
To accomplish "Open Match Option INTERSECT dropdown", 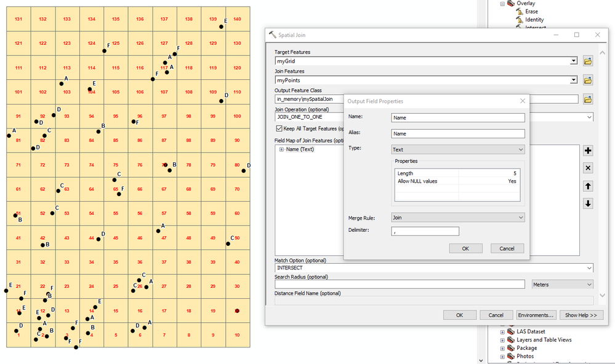I will pyautogui.click(x=434, y=268).
